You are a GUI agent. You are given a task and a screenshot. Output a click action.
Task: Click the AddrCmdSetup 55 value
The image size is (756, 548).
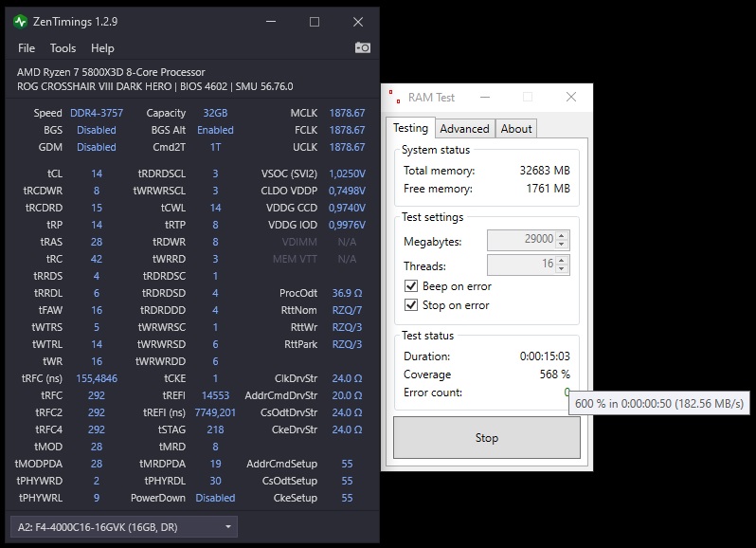click(x=347, y=464)
